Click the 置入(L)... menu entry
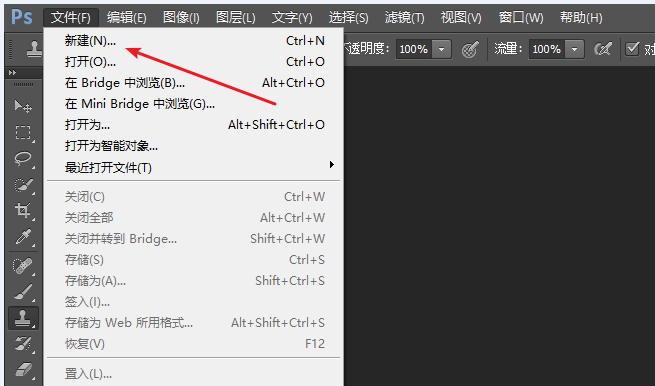Viewport: 655px width, 386px height. coord(194,373)
